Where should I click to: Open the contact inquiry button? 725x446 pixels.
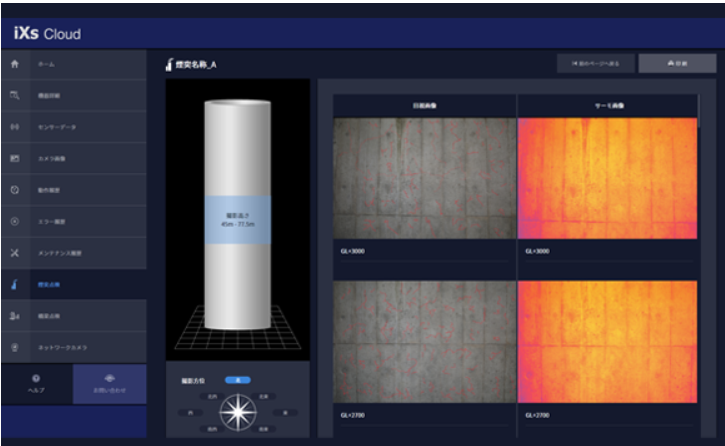(x=109, y=383)
